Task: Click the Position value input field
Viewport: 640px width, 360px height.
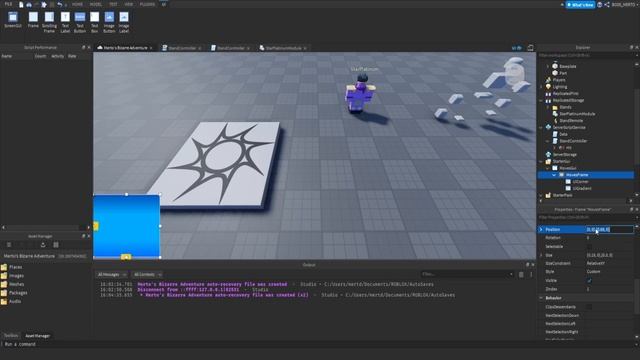Action: coord(609,229)
